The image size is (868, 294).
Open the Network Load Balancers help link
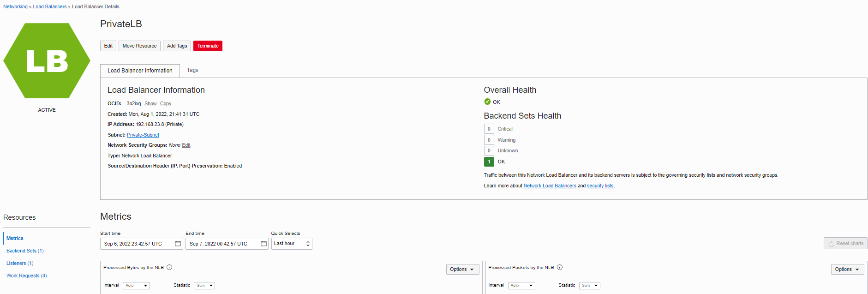tap(550, 186)
